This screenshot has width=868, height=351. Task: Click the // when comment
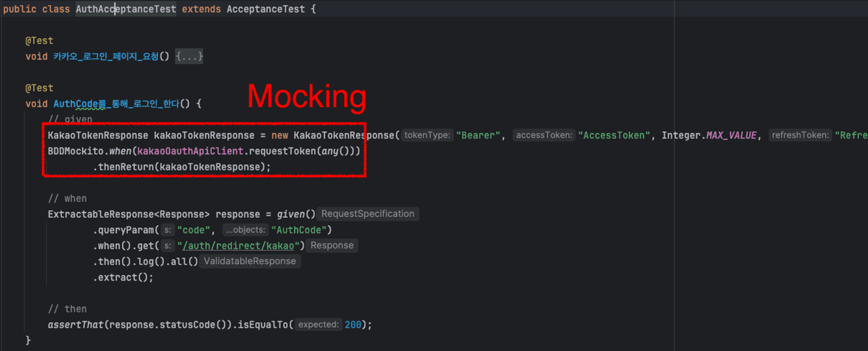point(67,199)
